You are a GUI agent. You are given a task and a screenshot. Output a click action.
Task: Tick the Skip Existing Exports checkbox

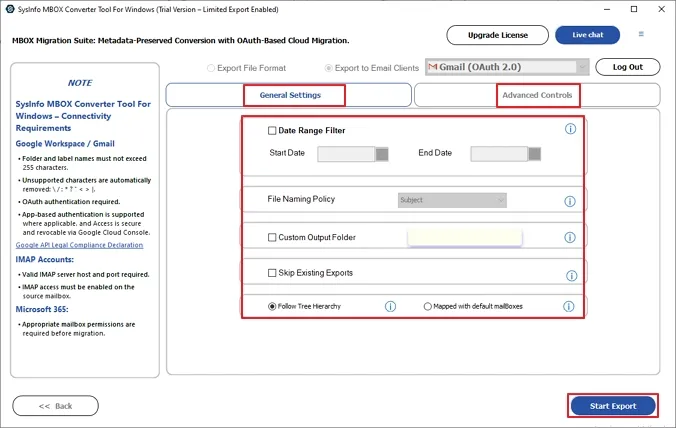pos(272,273)
